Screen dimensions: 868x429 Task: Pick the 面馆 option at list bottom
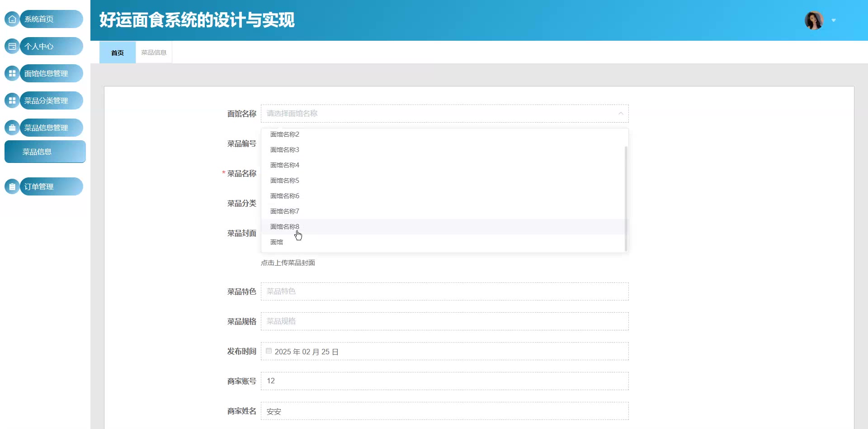277,242
